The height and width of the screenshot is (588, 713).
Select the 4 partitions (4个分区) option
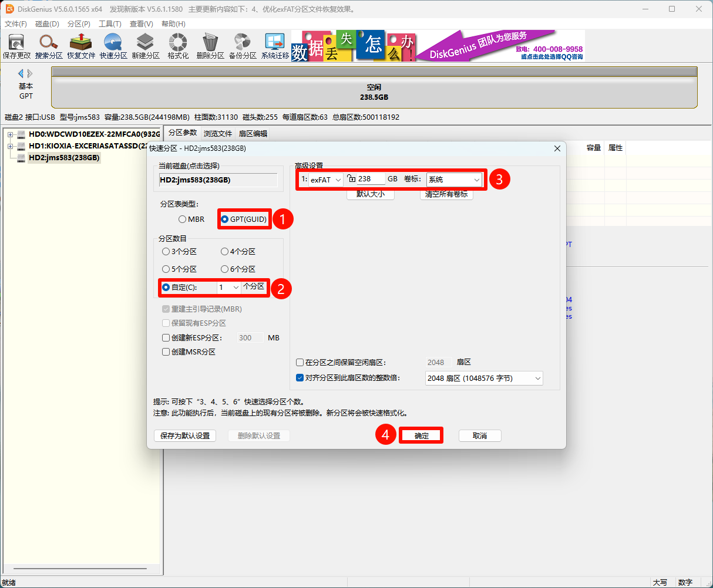(224, 252)
